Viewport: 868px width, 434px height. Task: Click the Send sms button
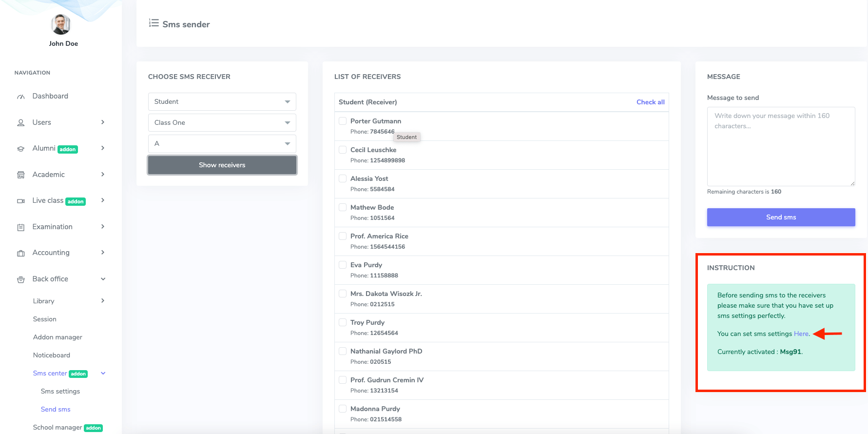(x=781, y=217)
